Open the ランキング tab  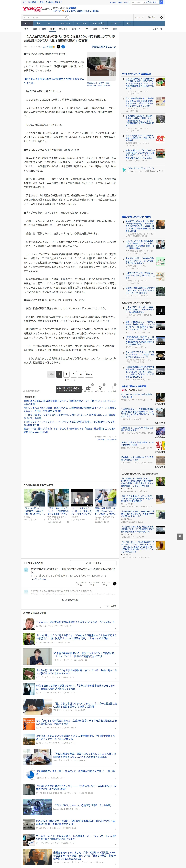point(115,24)
